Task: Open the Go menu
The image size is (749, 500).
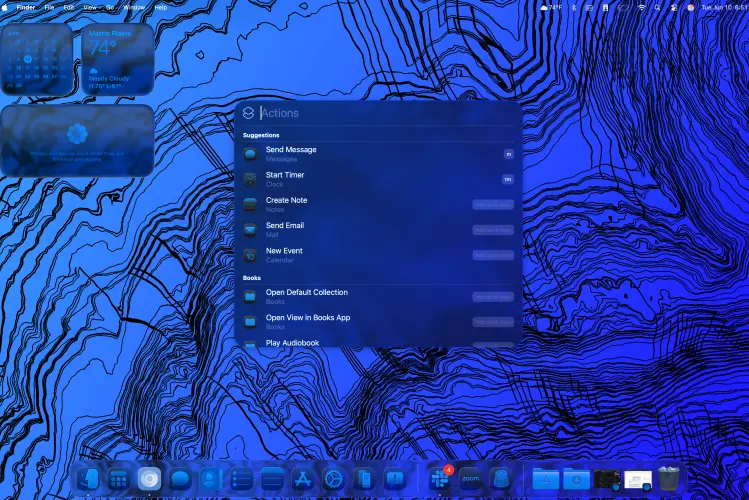Action: pyautogui.click(x=110, y=7)
